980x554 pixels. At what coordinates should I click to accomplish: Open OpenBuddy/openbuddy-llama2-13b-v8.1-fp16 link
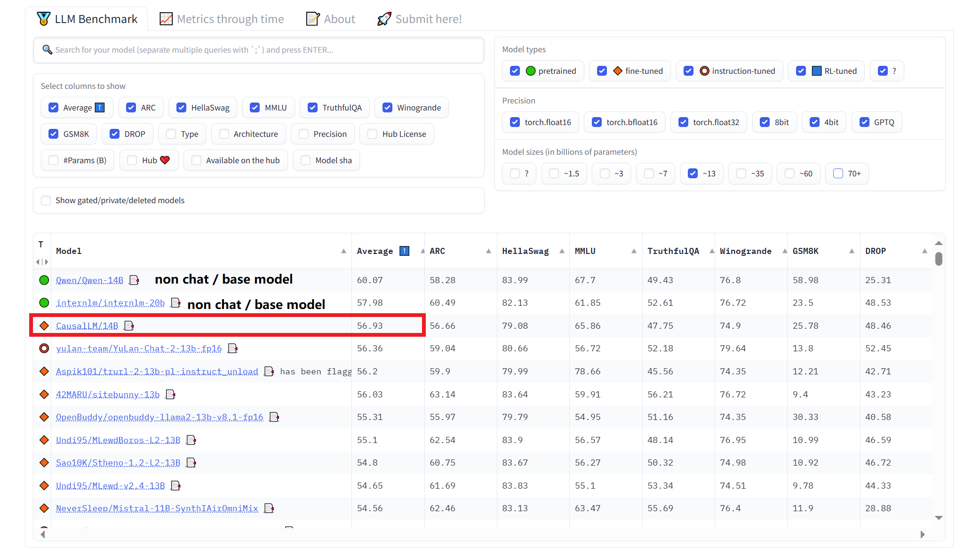(159, 417)
